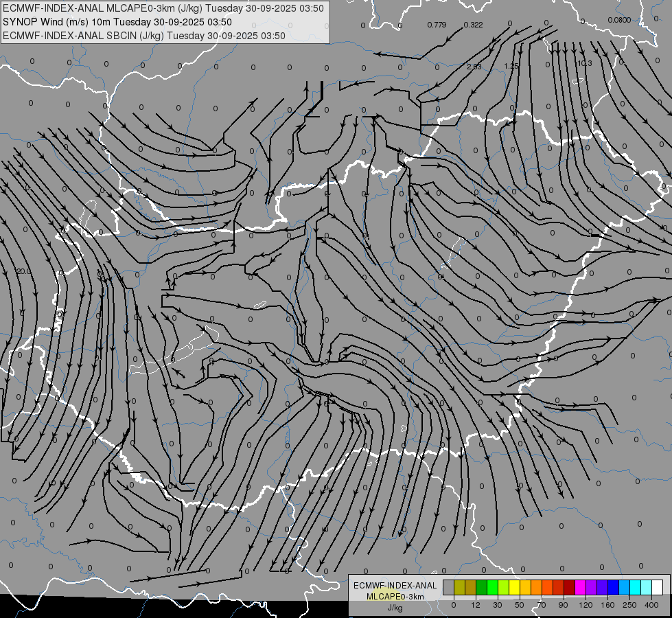Click the dark green legend swatch
Screen dimensions: 672x618
[482, 587]
